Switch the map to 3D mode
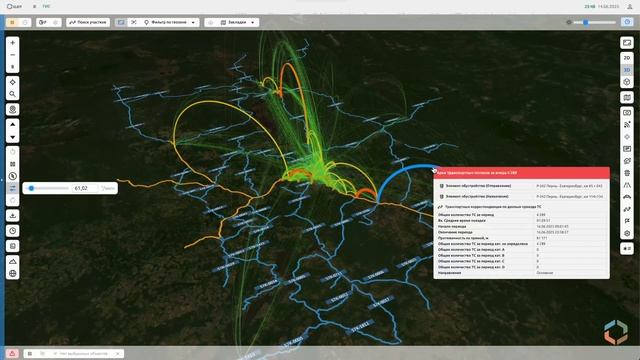The height and width of the screenshot is (360, 640). 627,70
